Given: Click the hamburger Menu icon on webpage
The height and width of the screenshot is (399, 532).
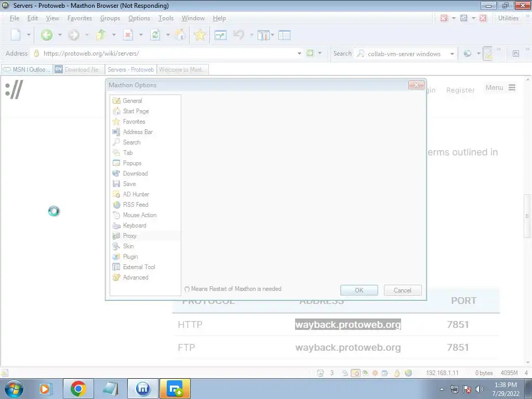Looking at the screenshot, I should [x=512, y=87].
